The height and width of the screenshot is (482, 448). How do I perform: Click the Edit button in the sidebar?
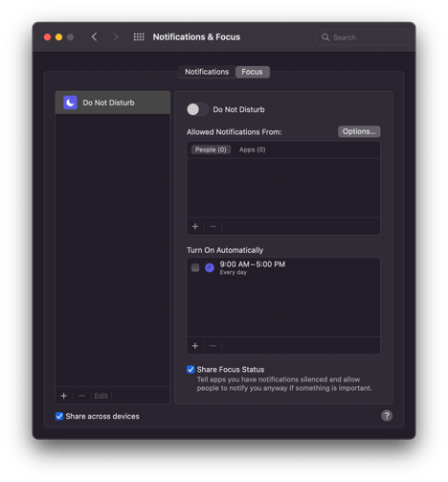pyautogui.click(x=101, y=396)
